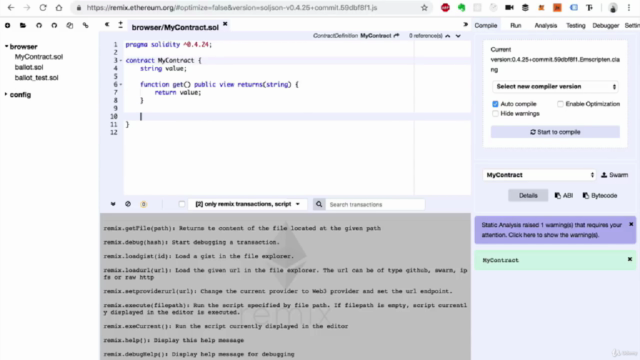Viewport: 640px width, 360px height.
Task: Collapse the left file explorer panel
Action: tap(107, 24)
